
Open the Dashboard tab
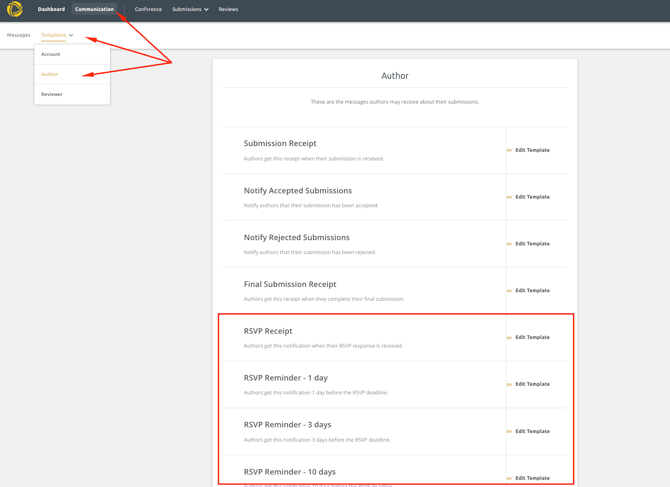click(51, 10)
